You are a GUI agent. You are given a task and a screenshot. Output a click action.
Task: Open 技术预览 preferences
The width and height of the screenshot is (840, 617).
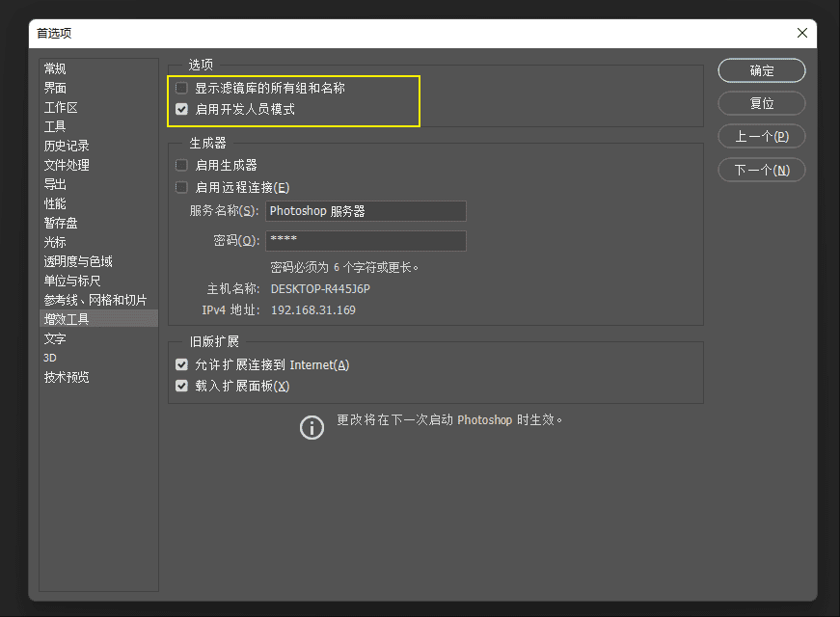point(98,377)
